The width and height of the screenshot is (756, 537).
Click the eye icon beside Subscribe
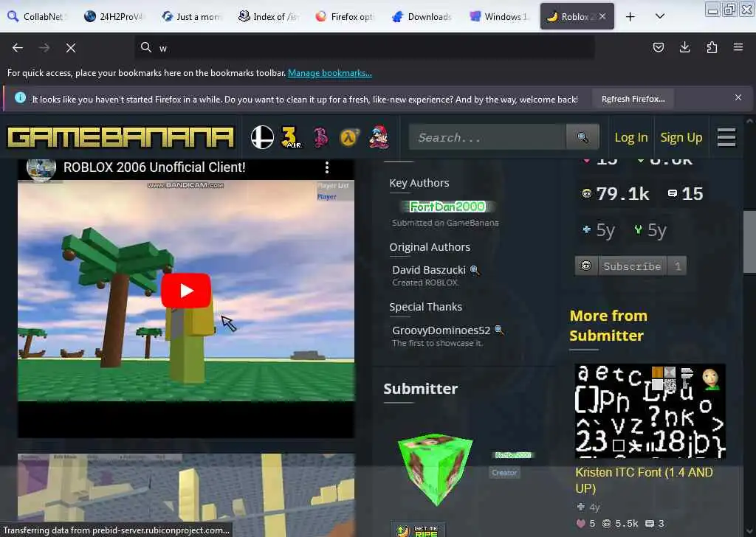[x=586, y=266]
